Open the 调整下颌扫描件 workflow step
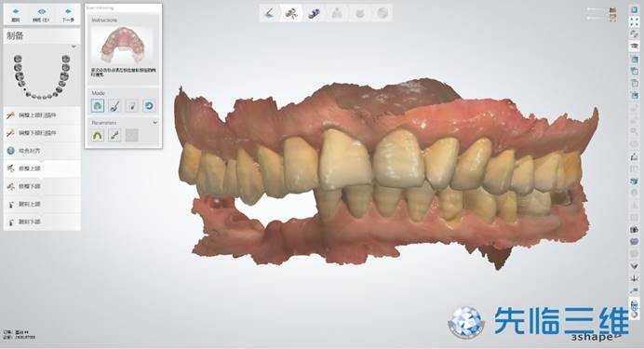This screenshot has width=644, height=349. pos(42,133)
